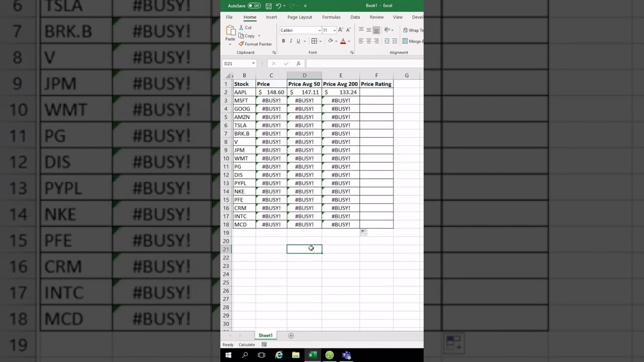Open the Data ribbon tab

click(355, 17)
